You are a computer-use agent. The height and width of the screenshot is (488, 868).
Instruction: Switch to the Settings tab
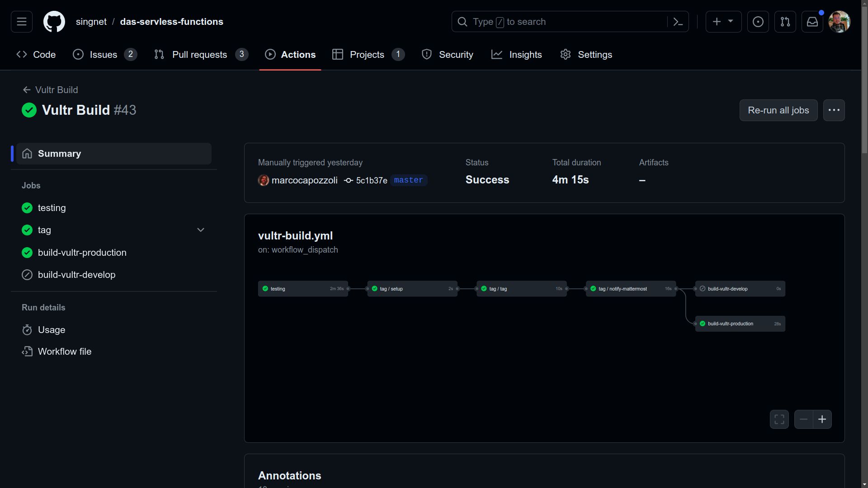point(586,55)
